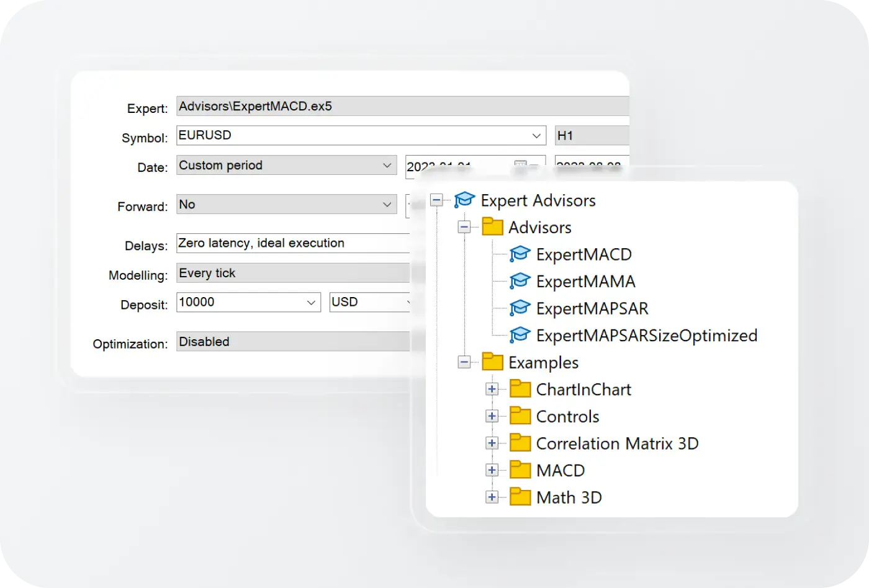Select the Math 3D tree item
The width and height of the screenshot is (869, 588).
tap(569, 497)
